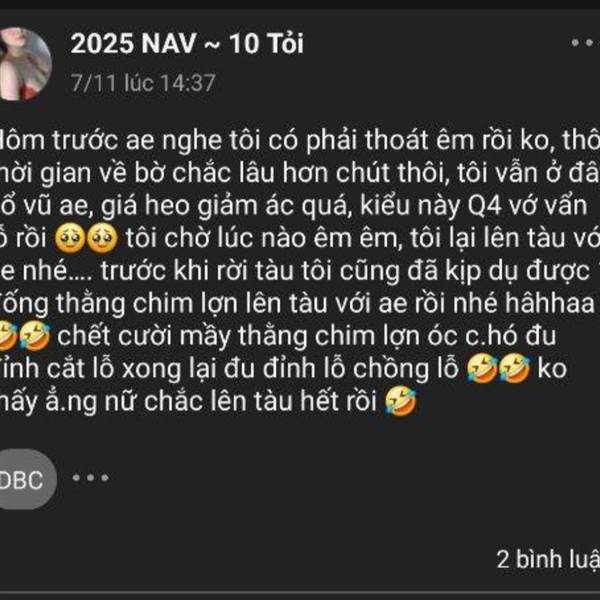600x600 pixels.
Task: Tap the 7/11 lúc 14:37 timestamp
Action: click(143, 83)
